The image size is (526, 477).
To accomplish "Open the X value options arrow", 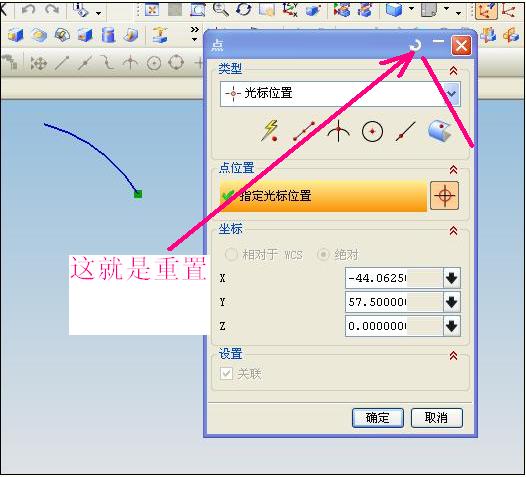I will coord(452,278).
